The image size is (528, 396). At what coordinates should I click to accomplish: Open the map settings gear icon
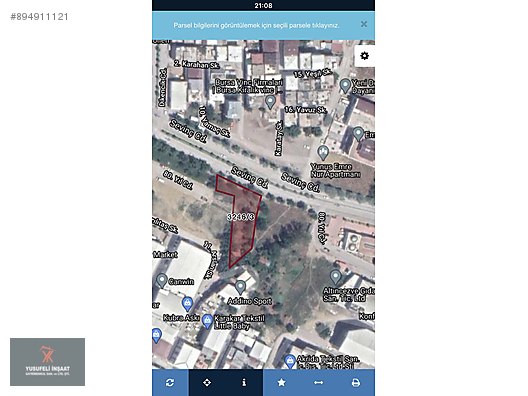(x=364, y=56)
